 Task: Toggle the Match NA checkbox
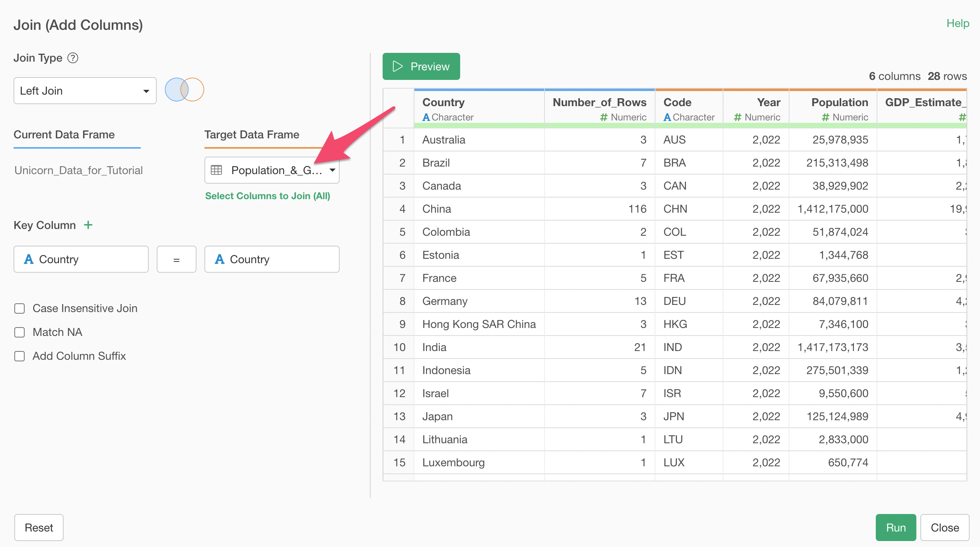point(19,332)
